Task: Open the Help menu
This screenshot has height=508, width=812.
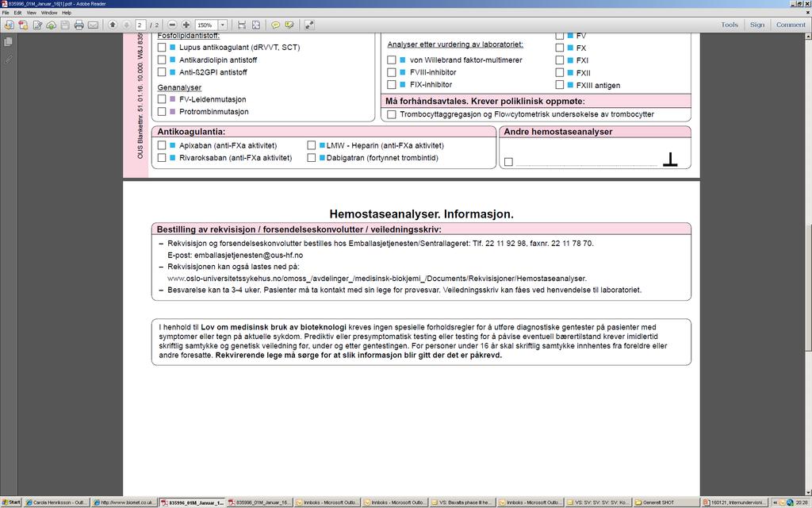Action: (x=67, y=13)
